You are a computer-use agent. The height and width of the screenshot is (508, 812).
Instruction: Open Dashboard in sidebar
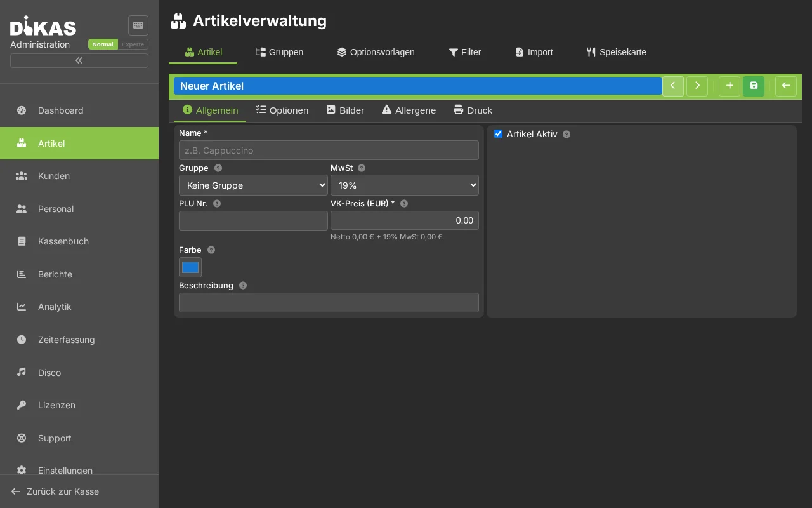pyautogui.click(x=79, y=110)
